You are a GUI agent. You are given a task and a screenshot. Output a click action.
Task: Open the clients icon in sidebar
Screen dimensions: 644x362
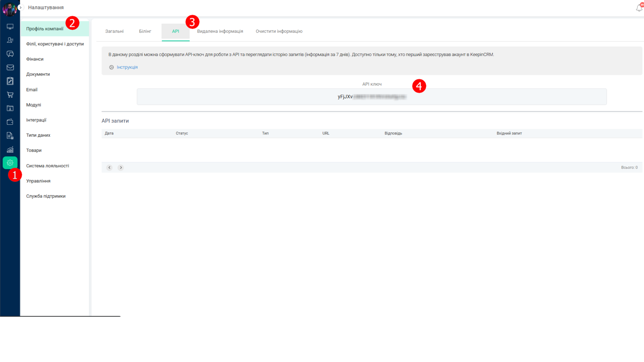(10, 40)
